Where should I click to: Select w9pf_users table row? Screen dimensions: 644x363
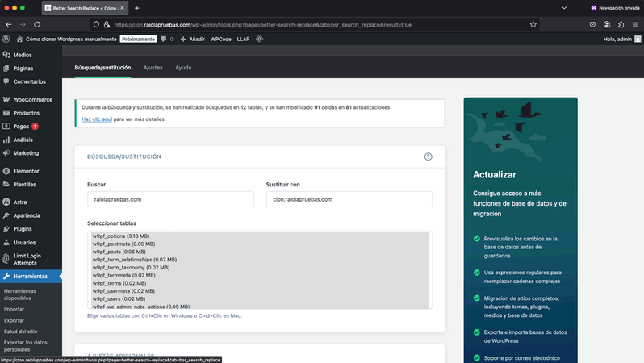tap(261, 299)
